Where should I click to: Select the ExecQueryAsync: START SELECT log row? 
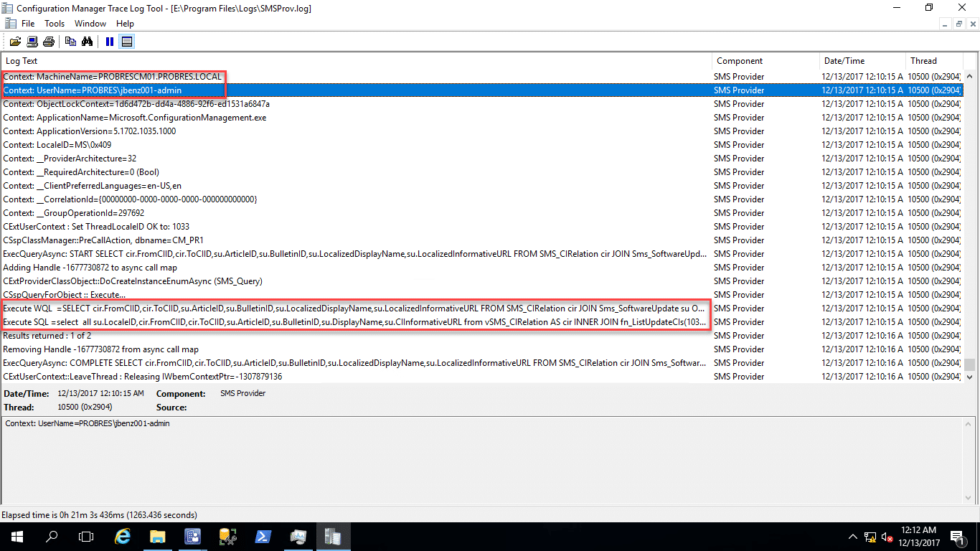point(481,254)
